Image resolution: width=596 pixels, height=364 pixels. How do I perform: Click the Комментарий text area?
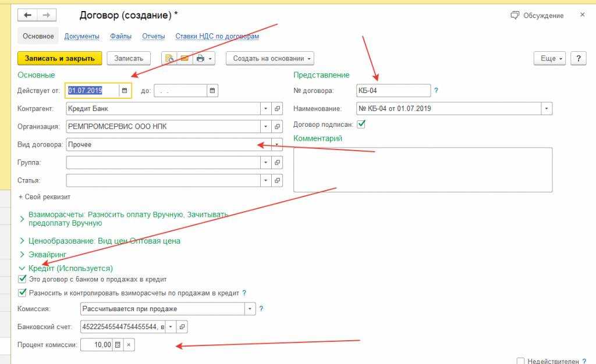pos(423,170)
